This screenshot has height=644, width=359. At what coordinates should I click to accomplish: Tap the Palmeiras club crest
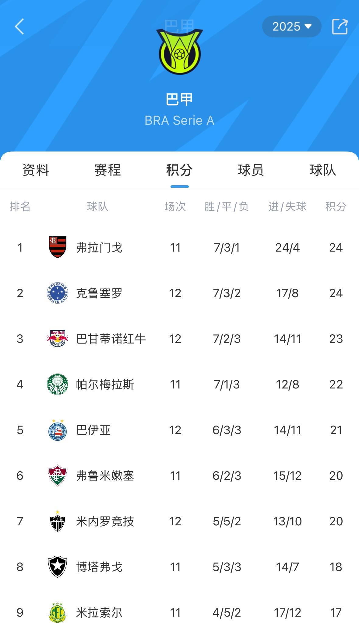click(58, 384)
